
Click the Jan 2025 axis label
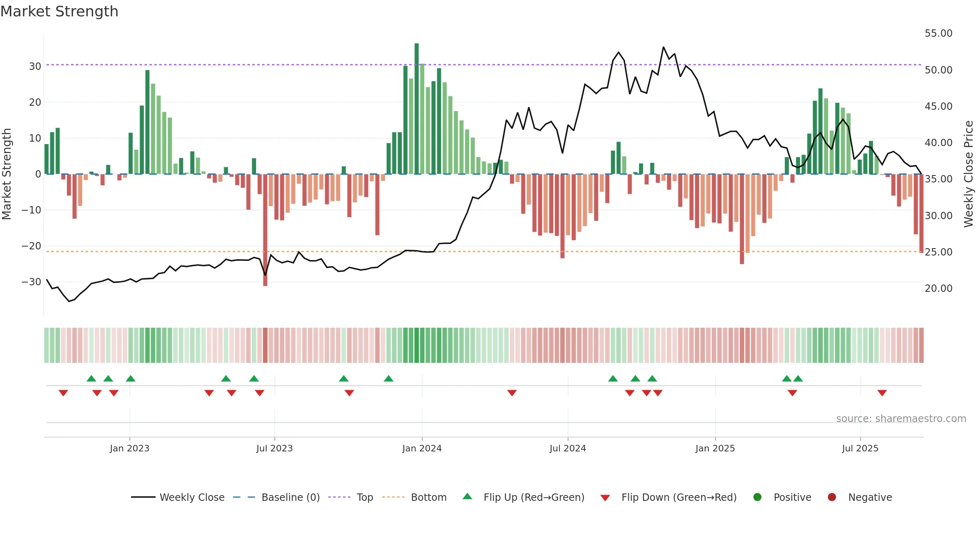tap(715, 448)
